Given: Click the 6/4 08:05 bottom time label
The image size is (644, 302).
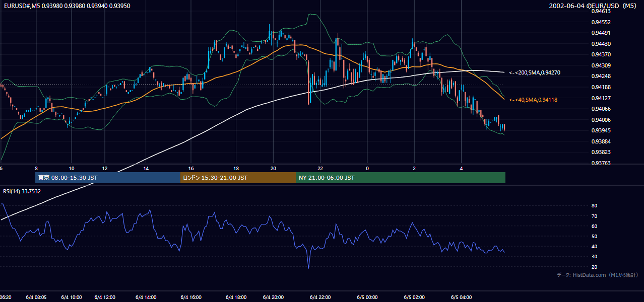Looking at the screenshot, I should 36,297.
